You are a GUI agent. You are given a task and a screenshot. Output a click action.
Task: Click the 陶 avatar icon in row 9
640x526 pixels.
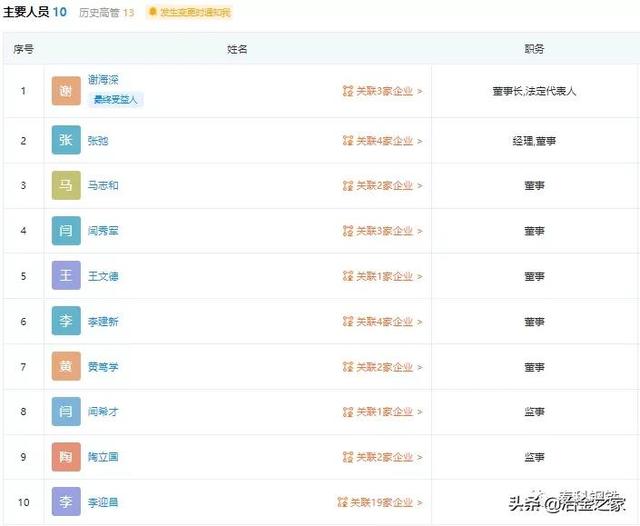coord(66,457)
